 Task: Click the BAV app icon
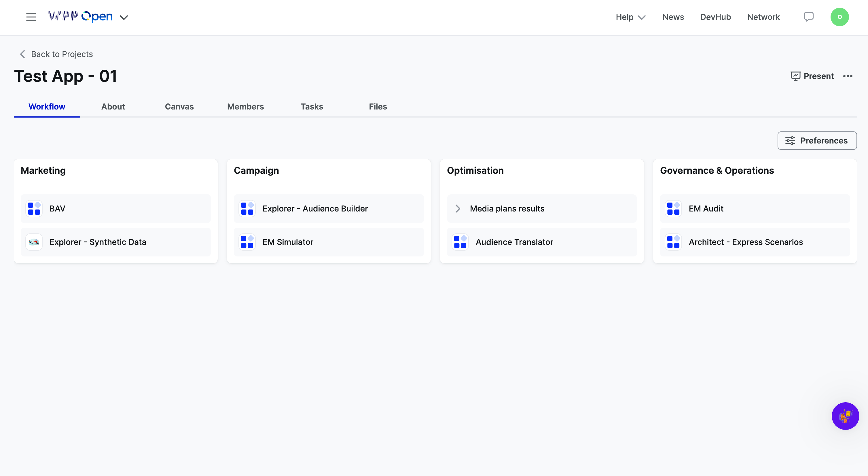(x=34, y=209)
